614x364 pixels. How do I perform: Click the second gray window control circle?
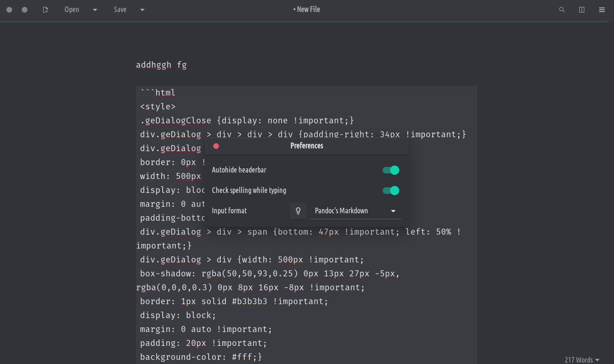[x=25, y=10]
